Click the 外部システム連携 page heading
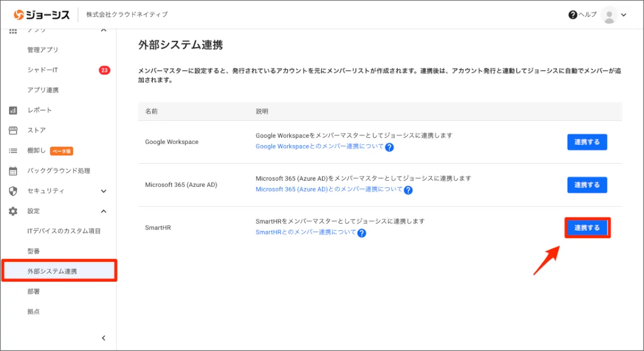The width and height of the screenshot is (644, 351). [180, 45]
